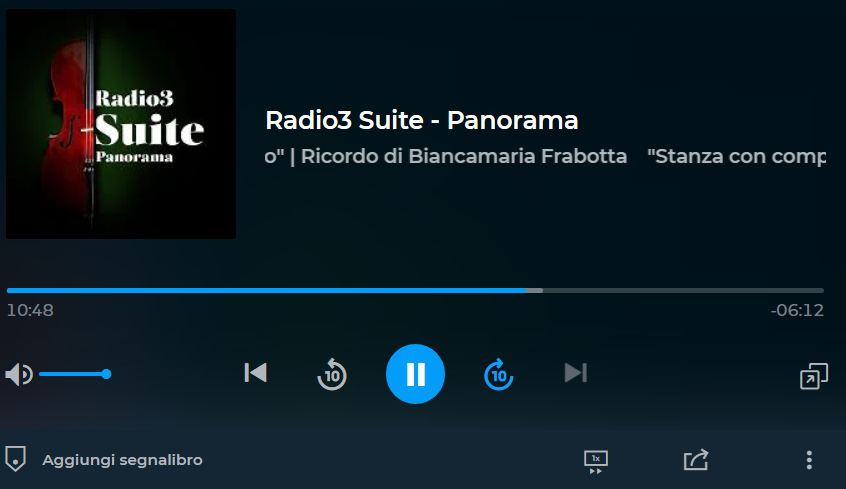846x489 pixels.
Task: Seek within the played progress bar
Action: pyautogui.click(x=266, y=290)
